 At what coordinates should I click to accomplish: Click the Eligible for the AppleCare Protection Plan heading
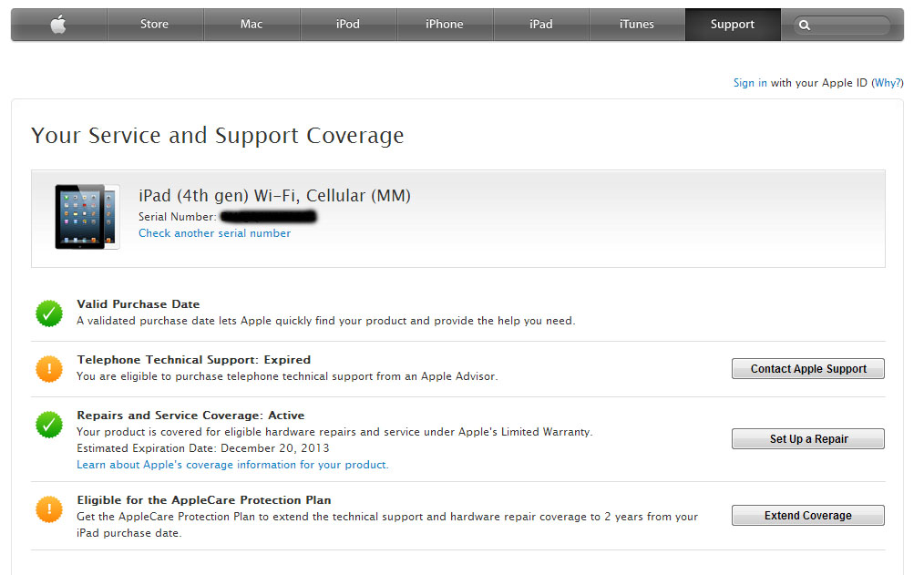click(x=204, y=500)
